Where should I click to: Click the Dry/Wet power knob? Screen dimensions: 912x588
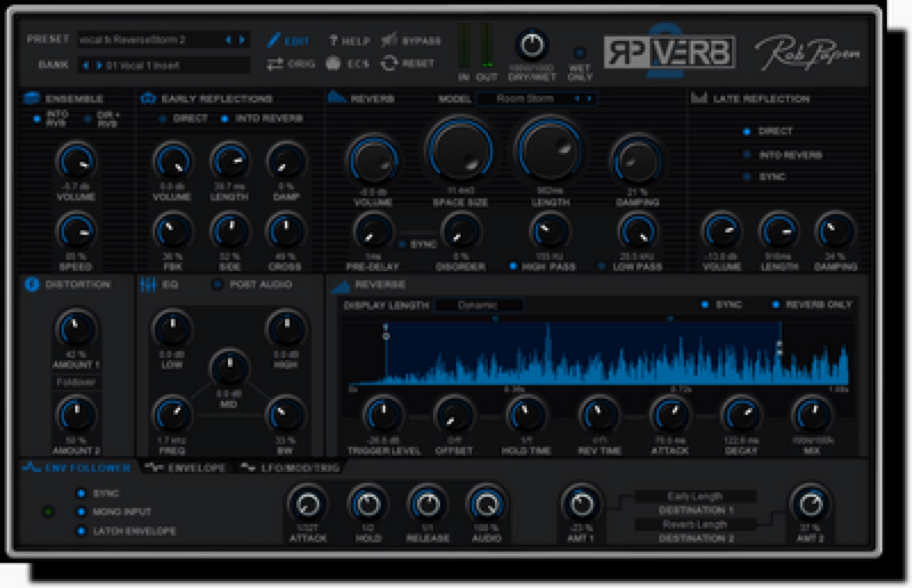pyautogui.click(x=532, y=44)
